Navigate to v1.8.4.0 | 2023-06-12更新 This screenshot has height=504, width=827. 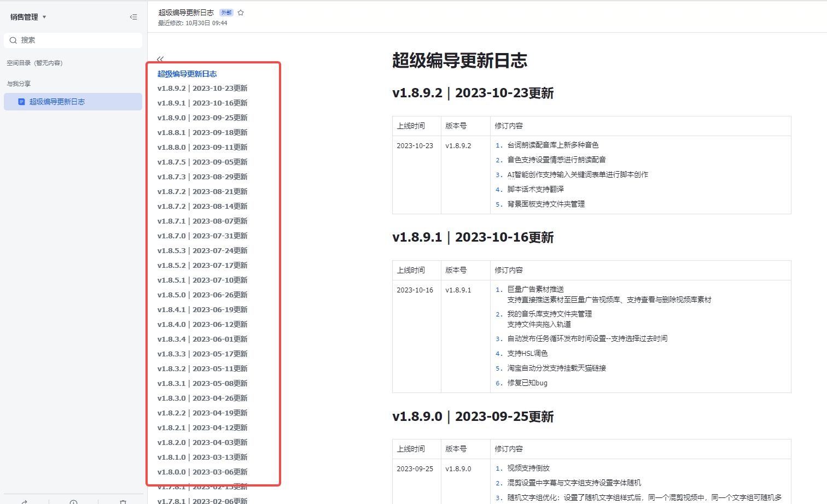(202, 324)
